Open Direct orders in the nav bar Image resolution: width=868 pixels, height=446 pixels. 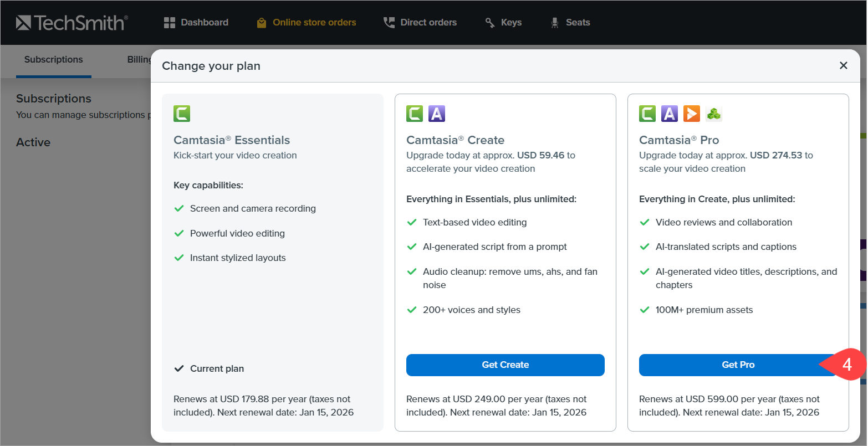pos(420,23)
